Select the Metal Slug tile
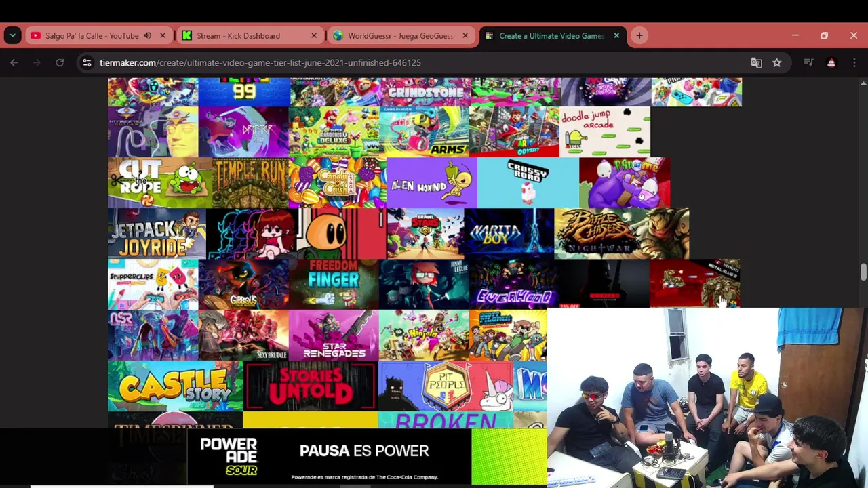Screen dimensions: 868x488 coord(694,283)
